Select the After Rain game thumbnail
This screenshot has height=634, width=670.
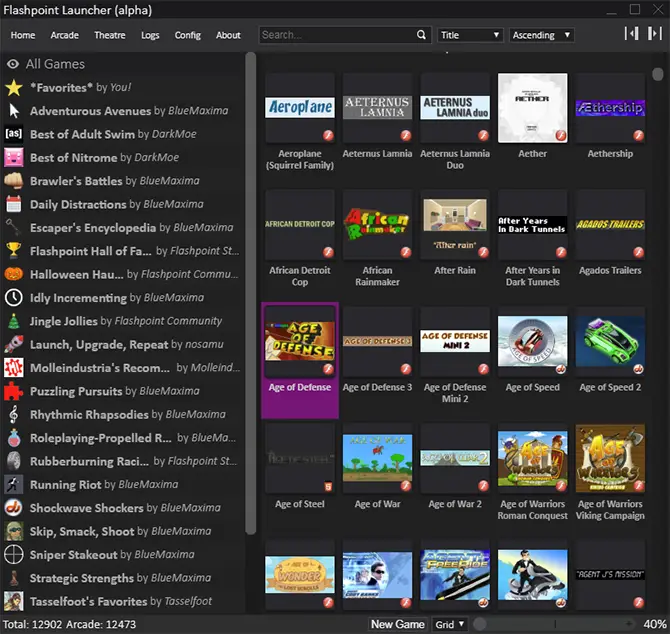click(455, 225)
